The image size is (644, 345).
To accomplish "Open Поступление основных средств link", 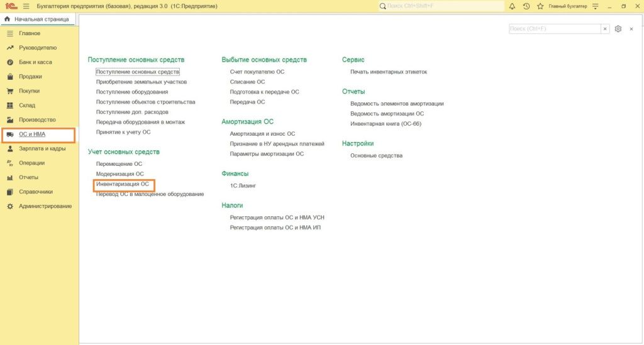I will click(138, 72).
